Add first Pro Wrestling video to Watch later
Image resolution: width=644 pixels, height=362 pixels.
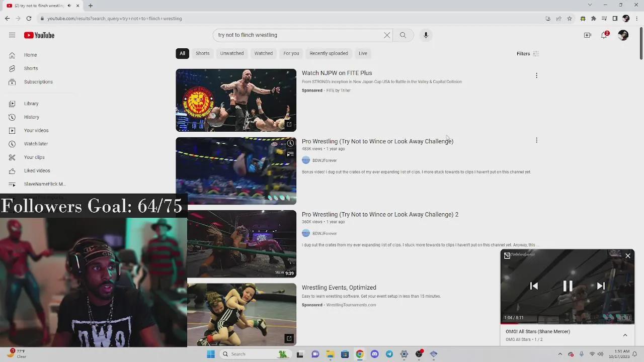tap(290, 144)
